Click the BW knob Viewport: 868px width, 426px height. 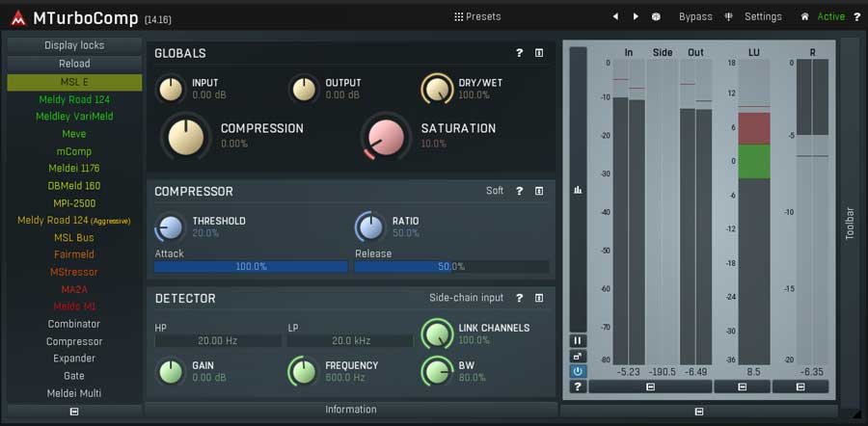[437, 372]
